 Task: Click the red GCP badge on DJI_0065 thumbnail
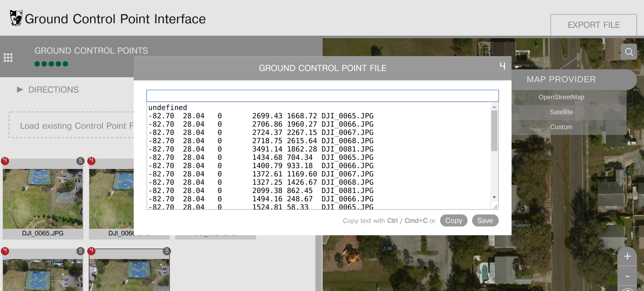(5, 161)
